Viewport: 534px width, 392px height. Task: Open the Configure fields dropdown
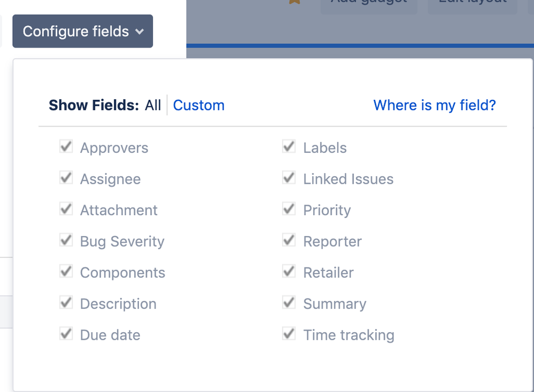pyautogui.click(x=83, y=32)
